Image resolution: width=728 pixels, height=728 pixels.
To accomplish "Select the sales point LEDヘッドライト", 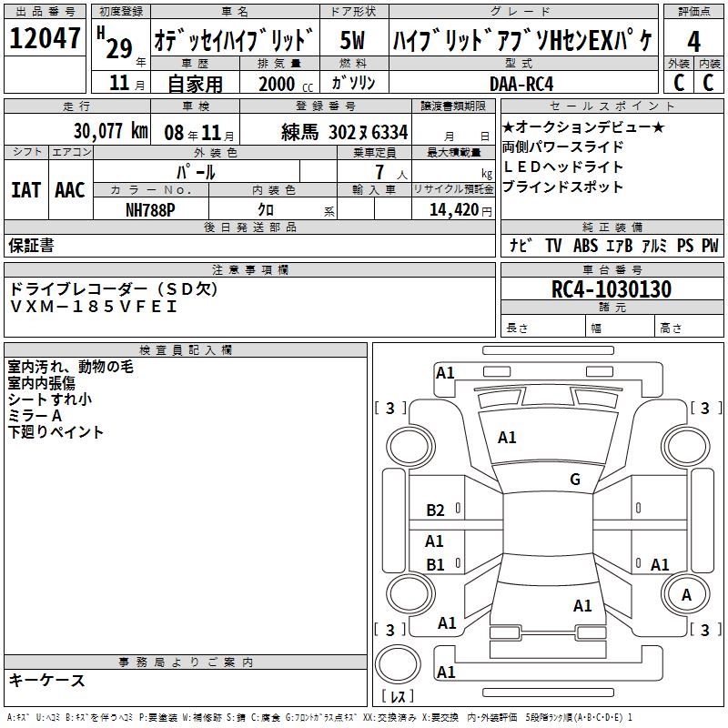I will coord(562,167).
